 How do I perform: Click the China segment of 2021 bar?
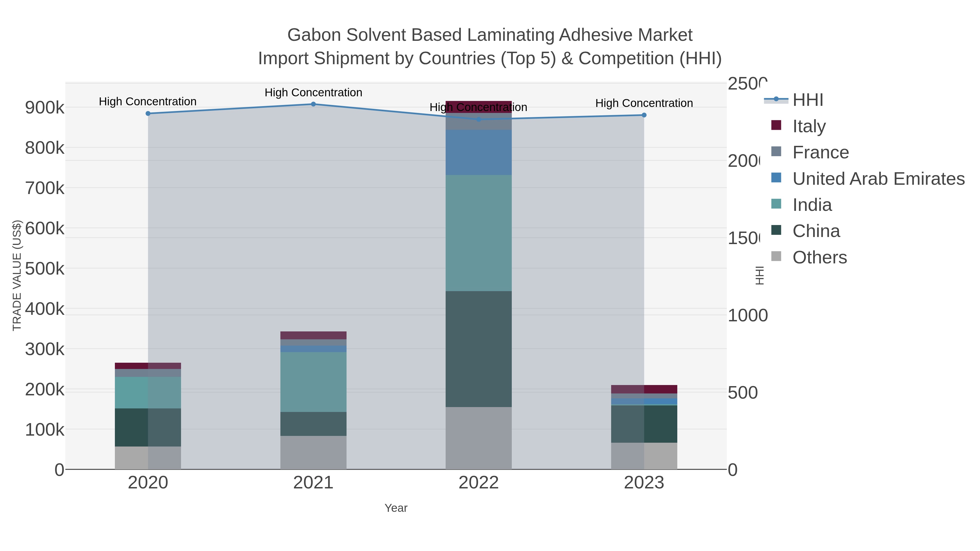click(314, 424)
